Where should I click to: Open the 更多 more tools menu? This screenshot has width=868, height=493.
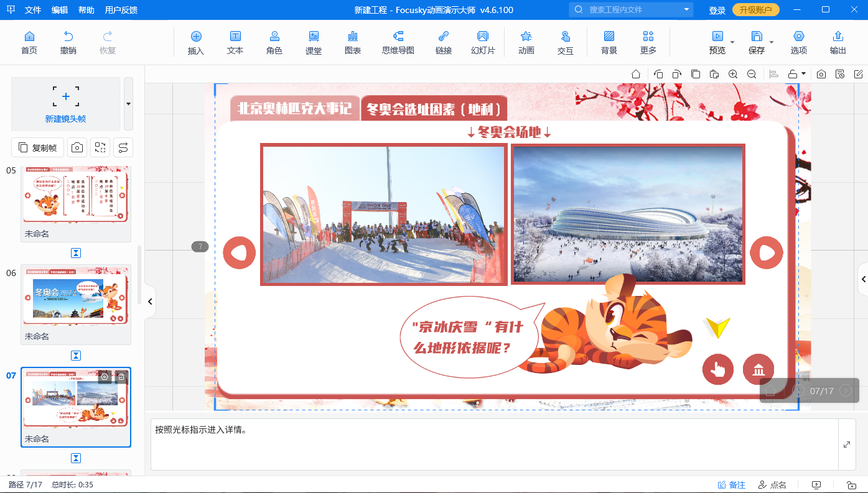pyautogui.click(x=648, y=43)
